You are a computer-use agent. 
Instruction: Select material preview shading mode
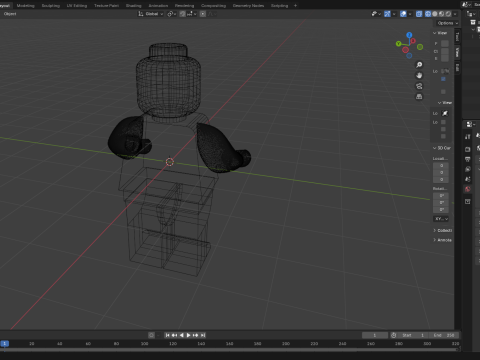click(x=441, y=14)
